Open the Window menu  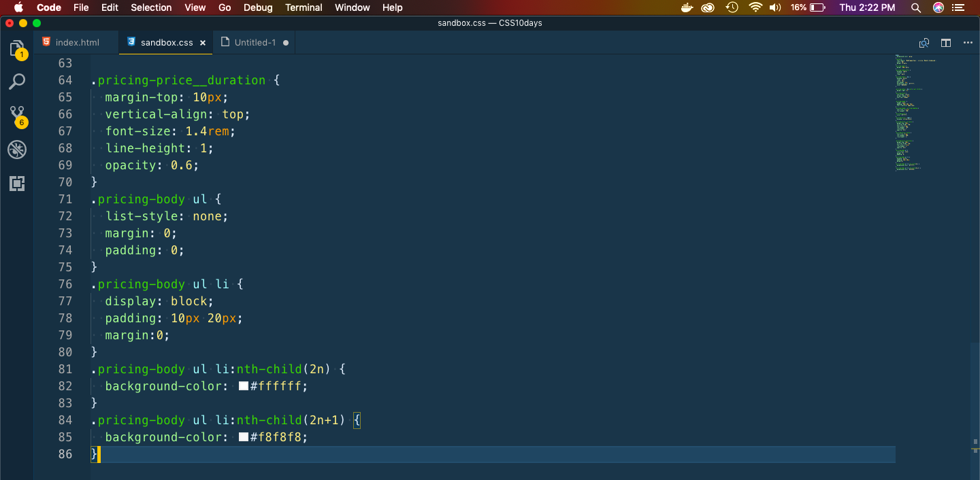tap(353, 7)
